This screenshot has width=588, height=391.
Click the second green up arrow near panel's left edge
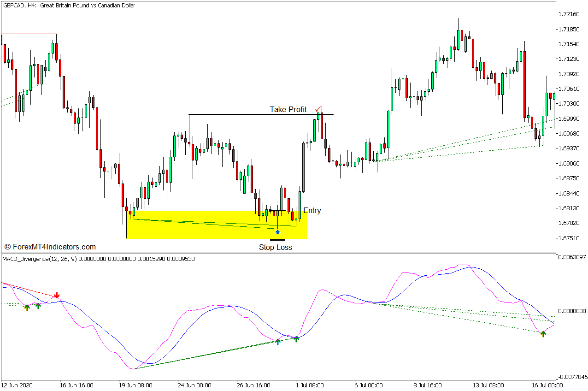[38, 306]
